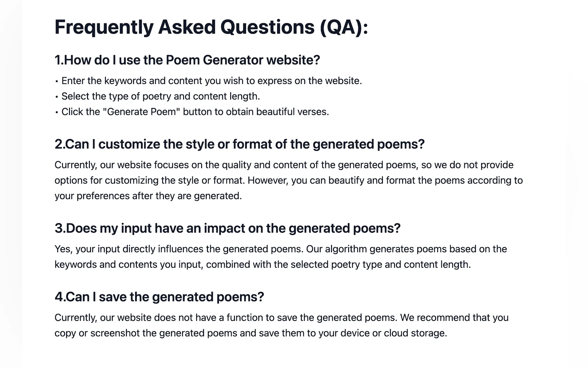This screenshot has height=368, width=588.
Task: Click the word "Yes," starting the input answer
Action: (x=63, y=249)
